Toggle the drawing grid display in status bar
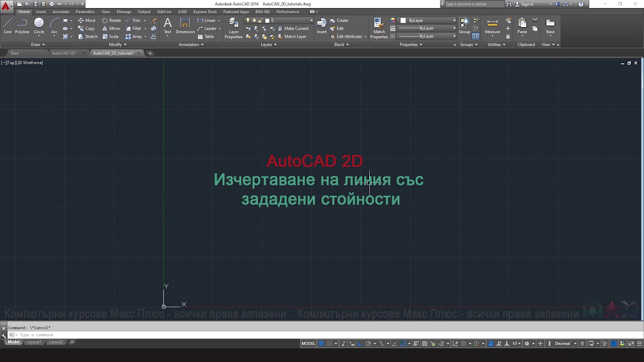Image resolution: width=644 pixels, height=362 pixels. point(321,344)
